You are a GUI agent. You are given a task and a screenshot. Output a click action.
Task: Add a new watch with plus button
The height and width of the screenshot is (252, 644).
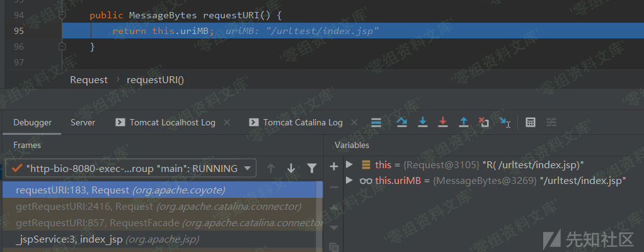pyautogui.click(x=333, y=166)
